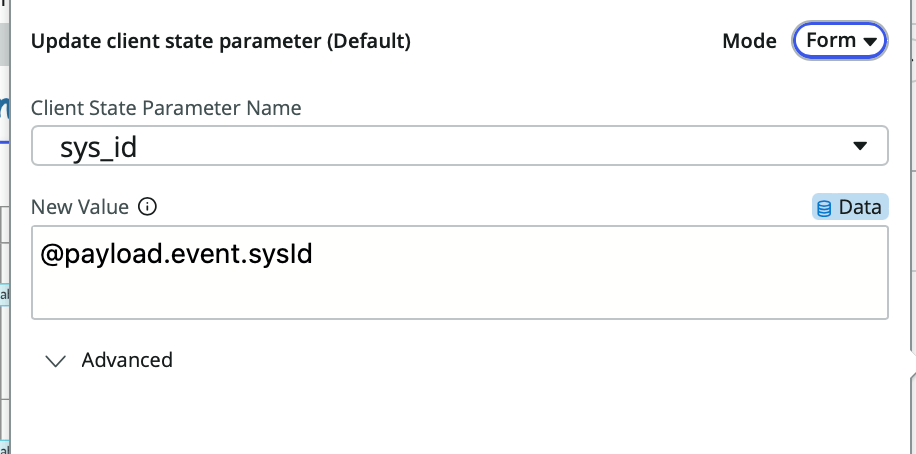This screenshot has width=916, height=454.
Task: Open the Client State Parameter Name dropdown
Action: pos(459,147)
